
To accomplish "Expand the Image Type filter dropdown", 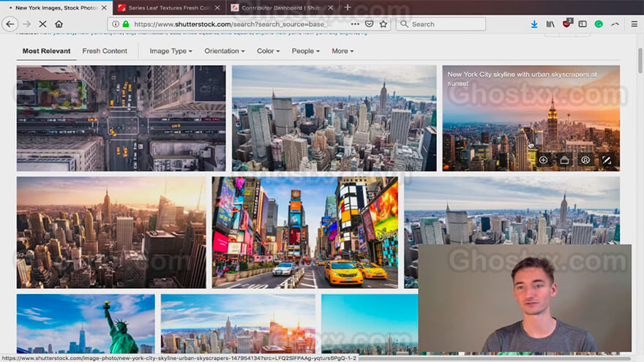I will pyautogui.click(x=171, y=51).
